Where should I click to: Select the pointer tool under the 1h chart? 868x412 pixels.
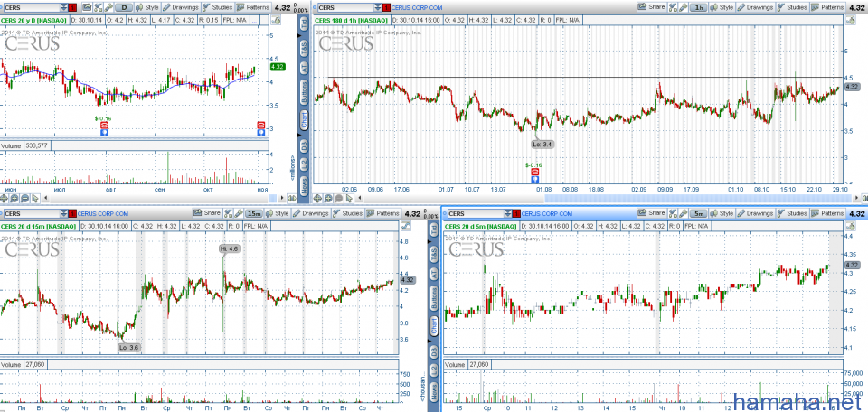[x=348, y=198]
